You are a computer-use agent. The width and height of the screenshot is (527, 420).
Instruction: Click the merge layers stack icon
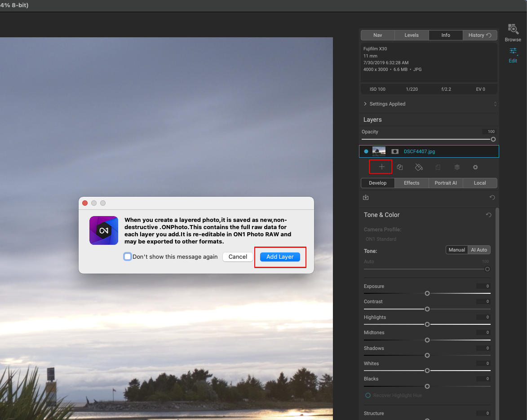tap(457, 167)
